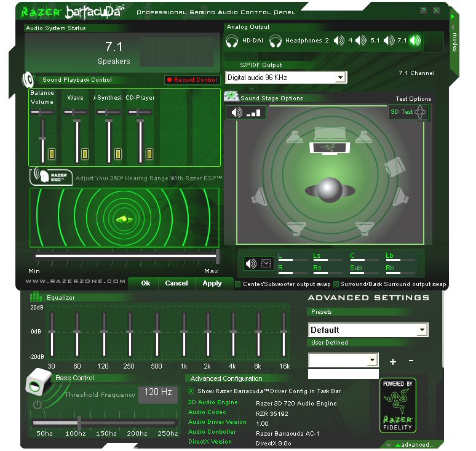Click the clock delay icon beside channel levels

click(x=266, y=263)
